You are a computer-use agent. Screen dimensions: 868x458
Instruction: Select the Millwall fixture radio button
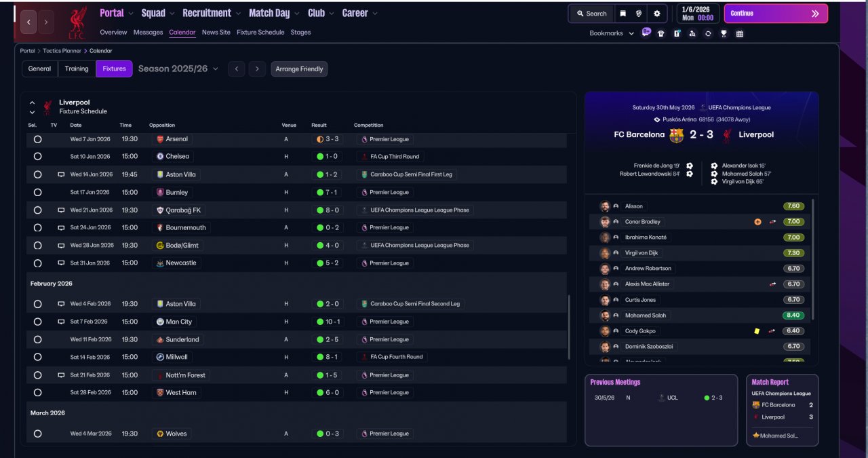click(x=37, y=357)
